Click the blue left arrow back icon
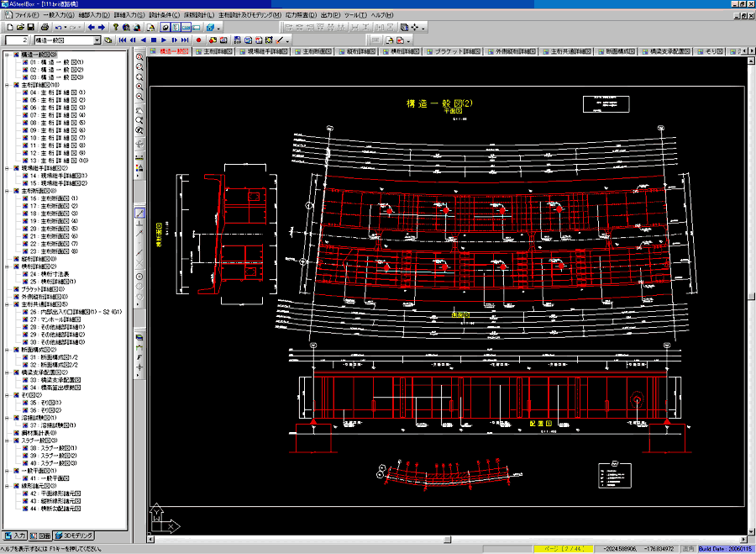This screenshot has height=554, width=756. (91, 28)
